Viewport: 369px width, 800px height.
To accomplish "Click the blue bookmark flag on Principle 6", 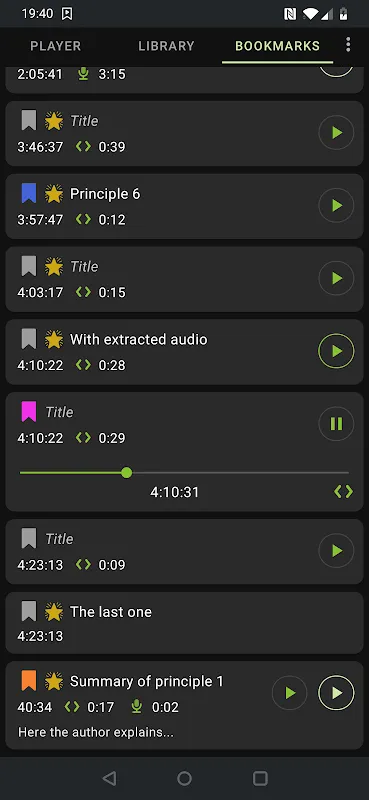I will tap(29, 194).
